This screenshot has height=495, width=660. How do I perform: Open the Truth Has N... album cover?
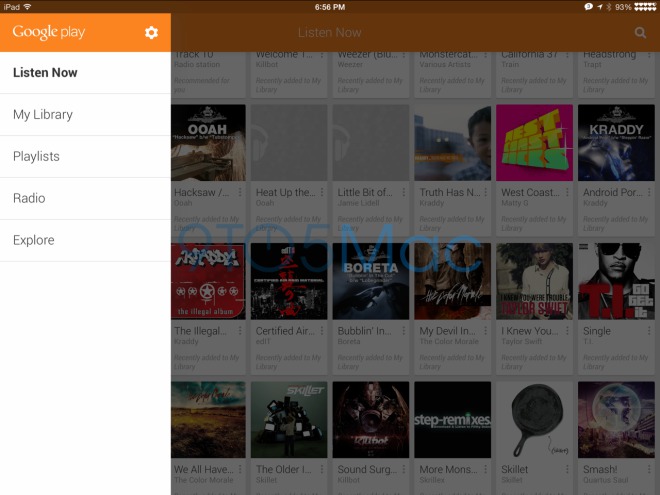452,143
